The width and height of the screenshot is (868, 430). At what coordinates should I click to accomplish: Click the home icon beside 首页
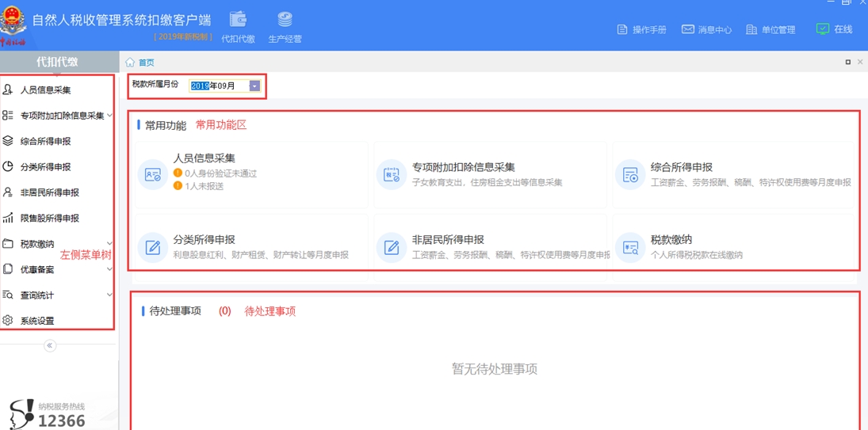(x=131, y=62)
